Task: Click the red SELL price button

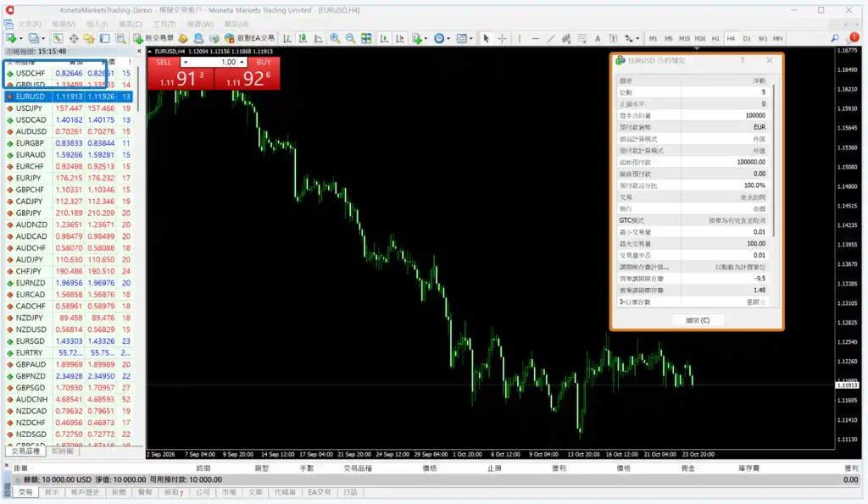Action: (181, 78)
